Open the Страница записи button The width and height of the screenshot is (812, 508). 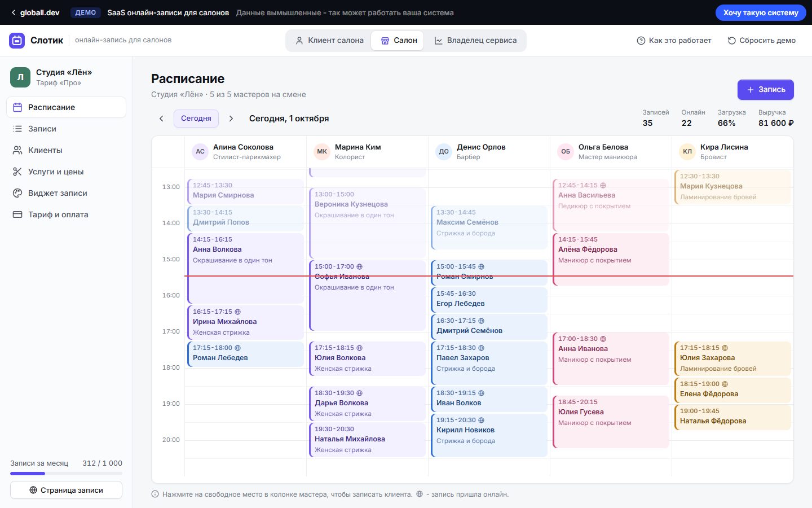pos(66,490)
